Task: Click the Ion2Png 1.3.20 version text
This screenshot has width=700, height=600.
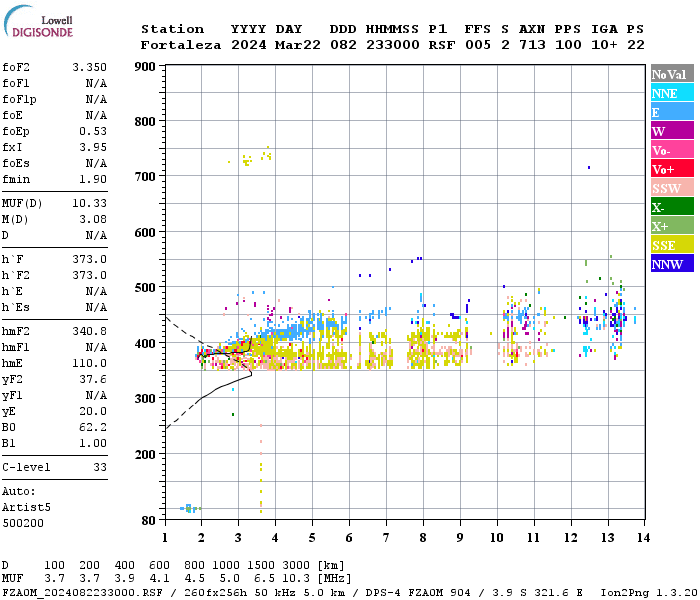Action: coord(649,593)
